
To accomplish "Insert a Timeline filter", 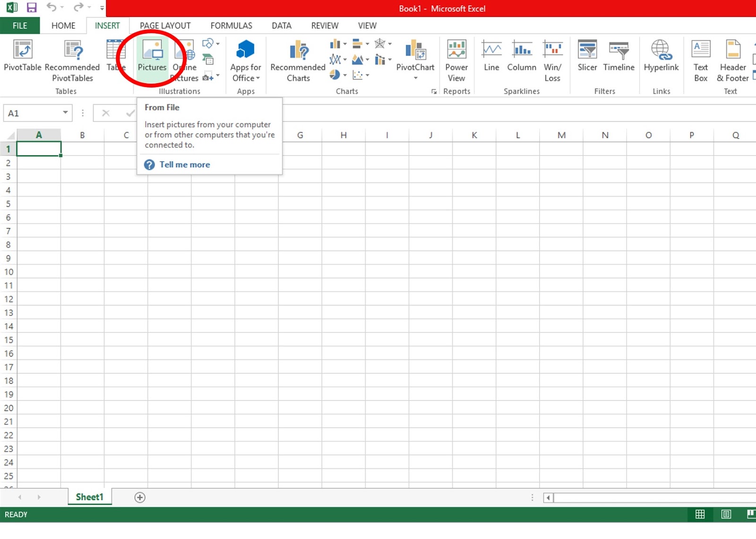I will coord(619,57).
